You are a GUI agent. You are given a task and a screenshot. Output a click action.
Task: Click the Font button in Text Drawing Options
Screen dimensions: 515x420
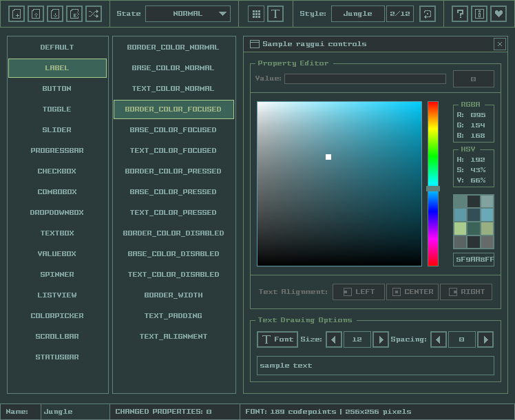pos(277,339)
